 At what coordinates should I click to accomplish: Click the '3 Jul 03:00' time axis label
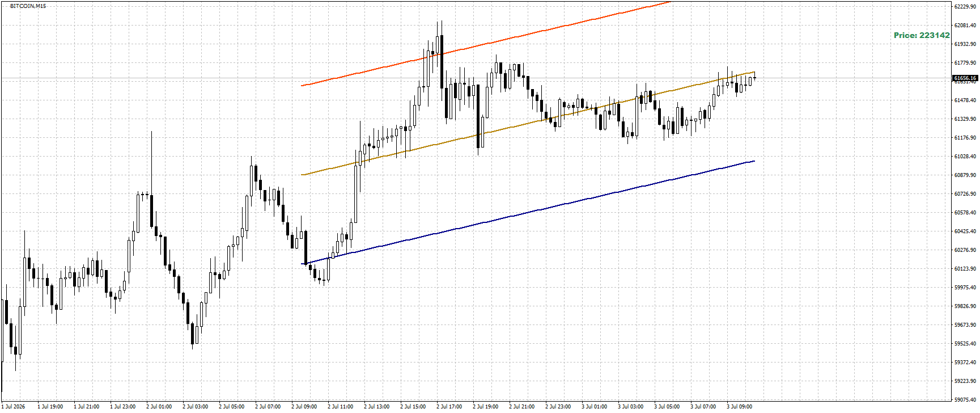point(630,407)
